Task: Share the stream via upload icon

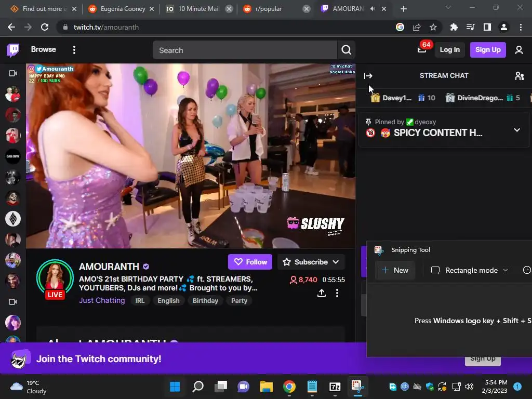Action: [321, 293]
